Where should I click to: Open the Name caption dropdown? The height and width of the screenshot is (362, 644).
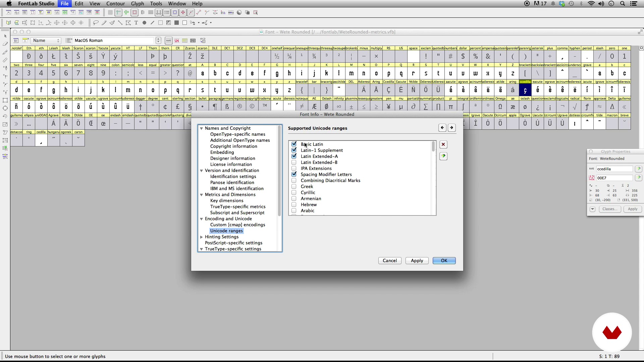(46, 41)
